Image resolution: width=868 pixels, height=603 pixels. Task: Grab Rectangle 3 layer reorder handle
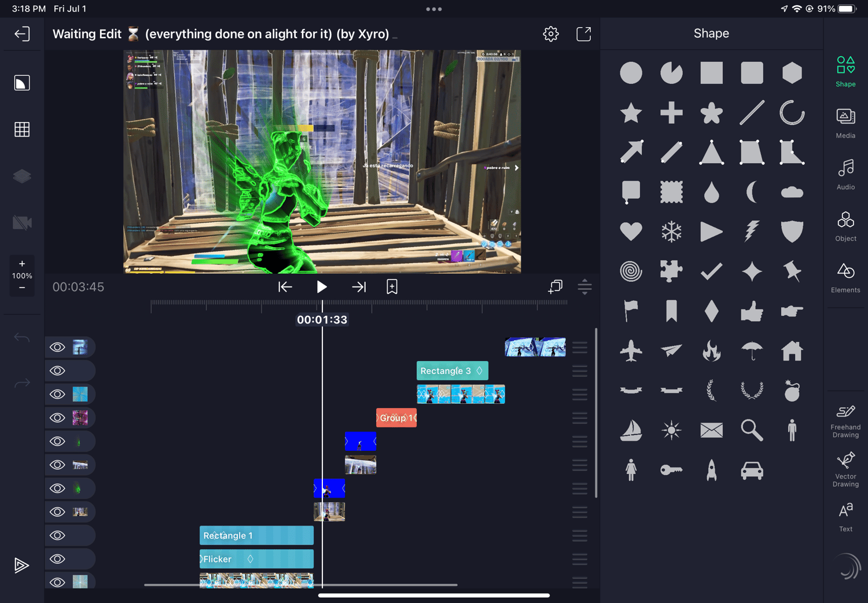coord(580,371)
